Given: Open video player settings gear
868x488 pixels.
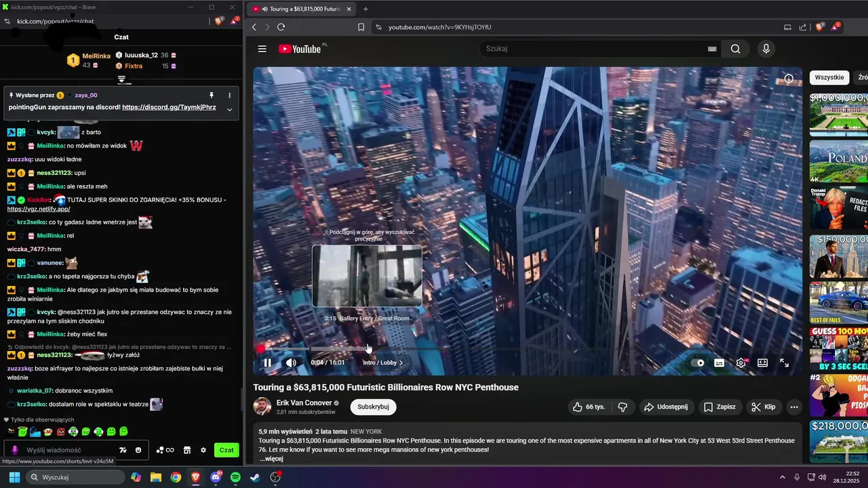Looking at the screenshot, I should pyautogui.click(x=741, y=363).
